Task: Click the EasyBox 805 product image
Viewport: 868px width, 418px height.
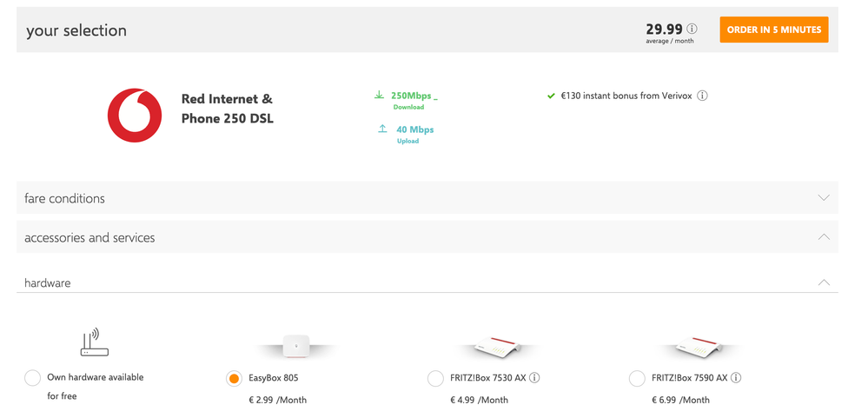Action: click(x=296, y=346)
